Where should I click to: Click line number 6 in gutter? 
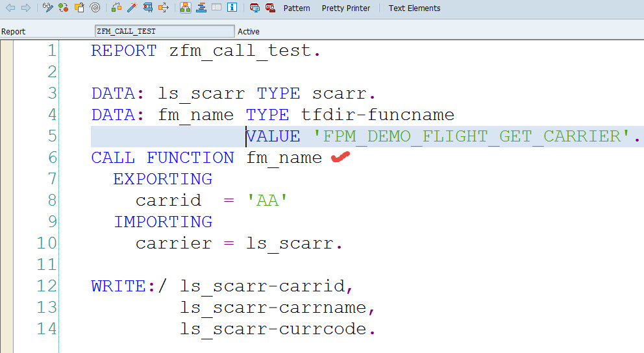[53, 157]
